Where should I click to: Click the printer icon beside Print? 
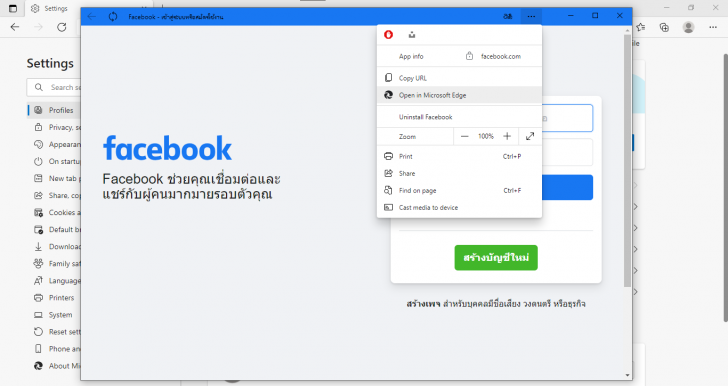tap(389, 156)
